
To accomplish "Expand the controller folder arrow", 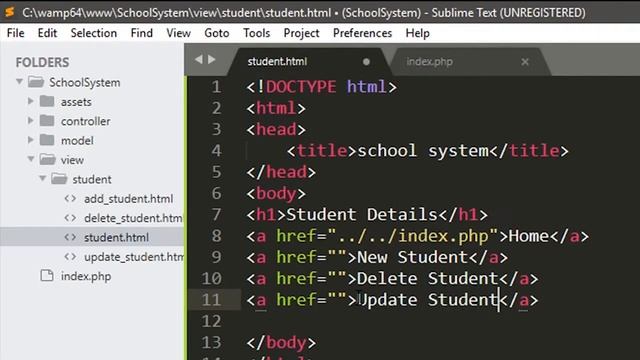I will click(x=31, y=120).
